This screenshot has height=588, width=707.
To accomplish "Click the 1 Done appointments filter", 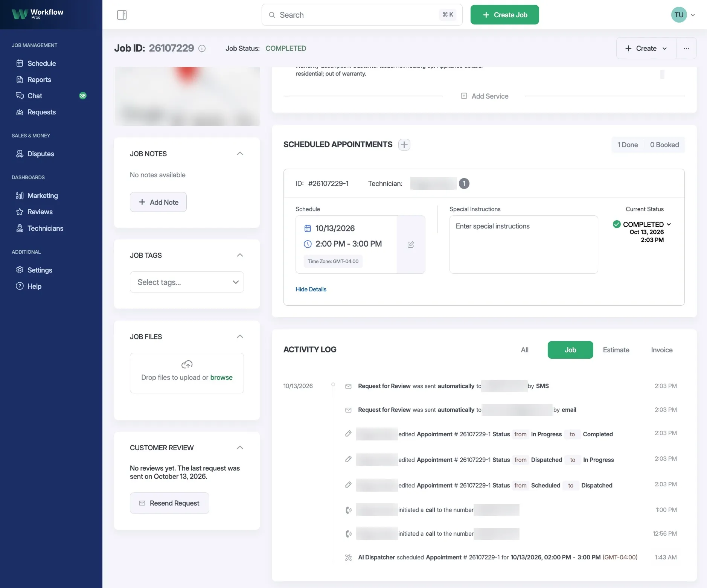I will [x=628, y=145].
